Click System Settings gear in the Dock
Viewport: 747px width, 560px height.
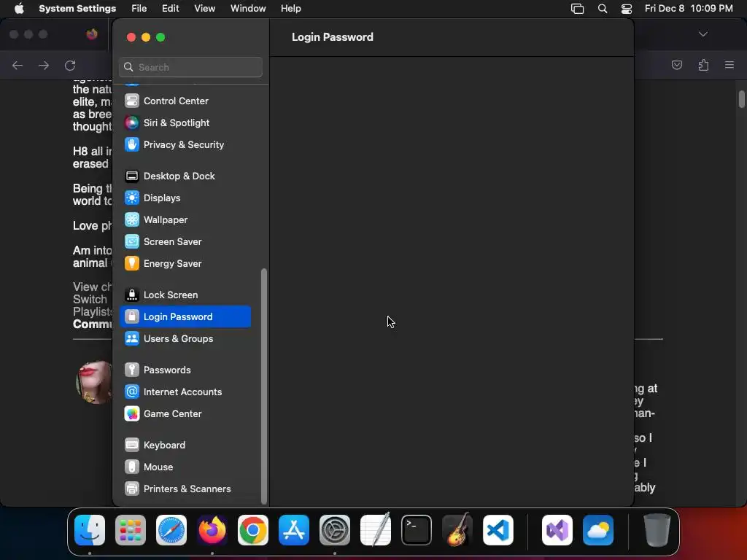click(335, 530)
